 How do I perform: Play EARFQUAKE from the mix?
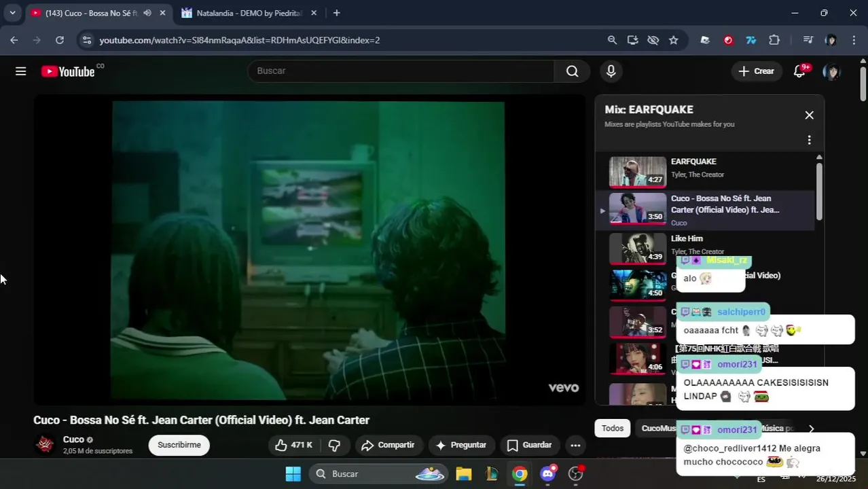704,171
